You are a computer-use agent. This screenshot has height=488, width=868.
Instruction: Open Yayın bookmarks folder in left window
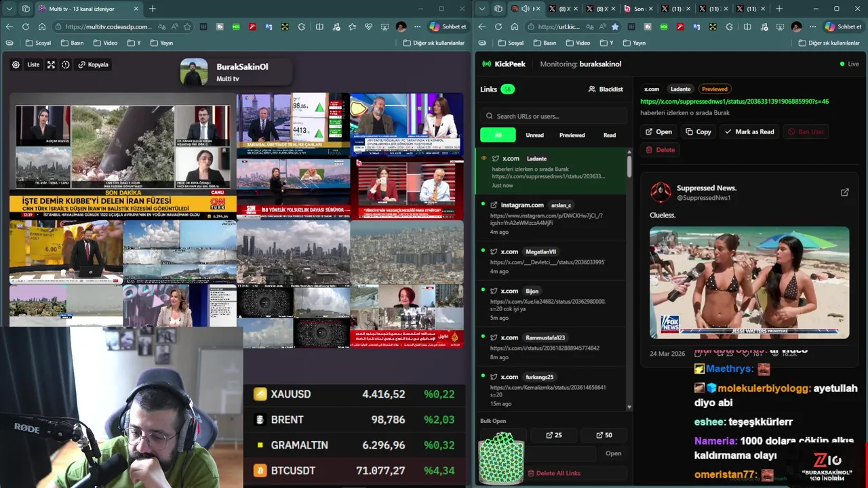click(161, 43)
